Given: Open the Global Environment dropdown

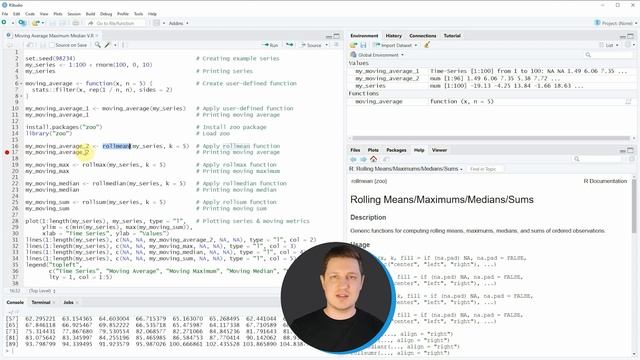Looking at the screenshot, I should pos(378,55).
